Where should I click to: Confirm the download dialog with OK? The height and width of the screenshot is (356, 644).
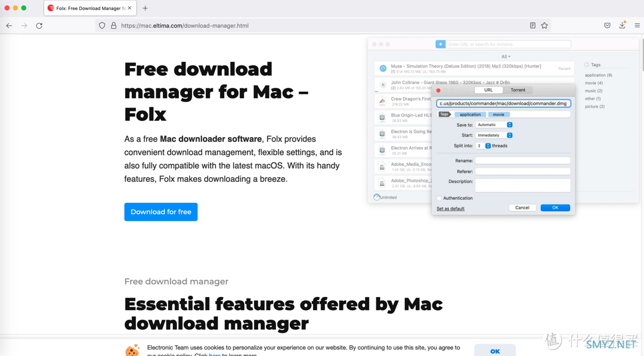[x=555, y=208]
